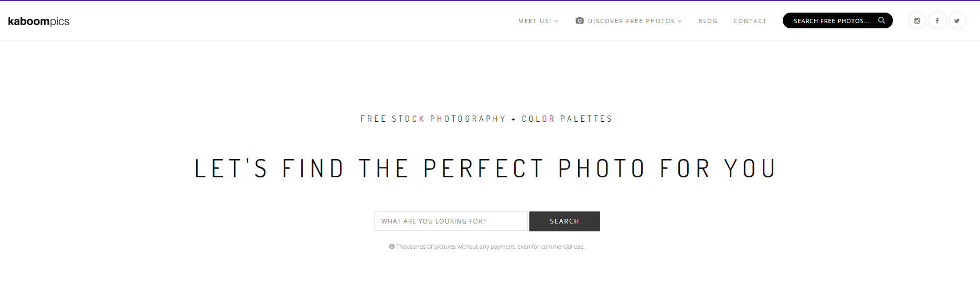Focus the black 'Search free photos...' field
The height and width of the screenshot is (298, 980).
coord(837,20)
